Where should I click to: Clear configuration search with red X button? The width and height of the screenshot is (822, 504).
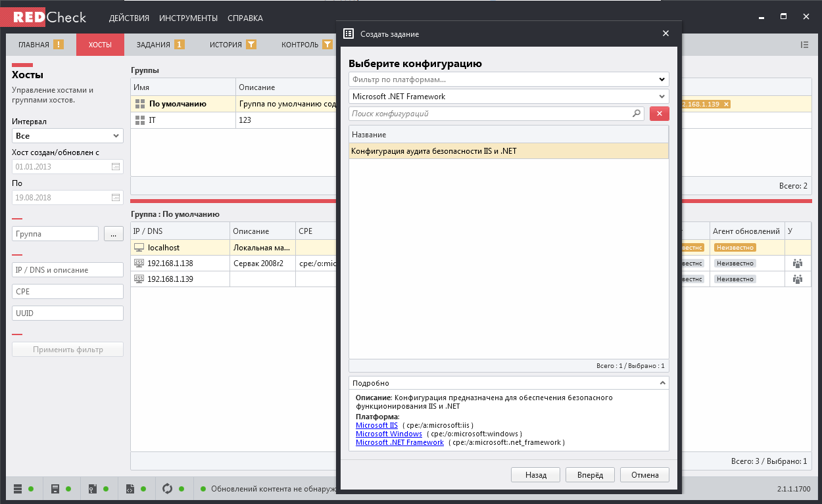[659, 114]
